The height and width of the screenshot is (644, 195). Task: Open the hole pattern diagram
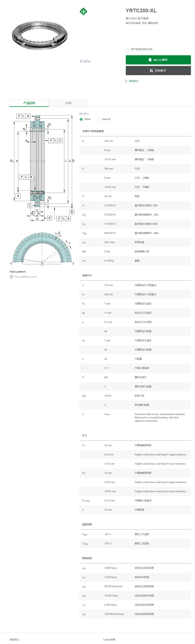pos(42,248)
